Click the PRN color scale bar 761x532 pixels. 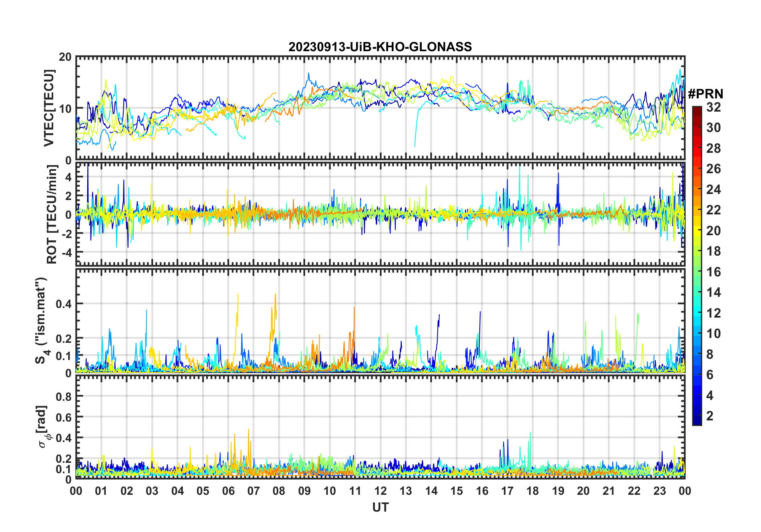(697, 266)
